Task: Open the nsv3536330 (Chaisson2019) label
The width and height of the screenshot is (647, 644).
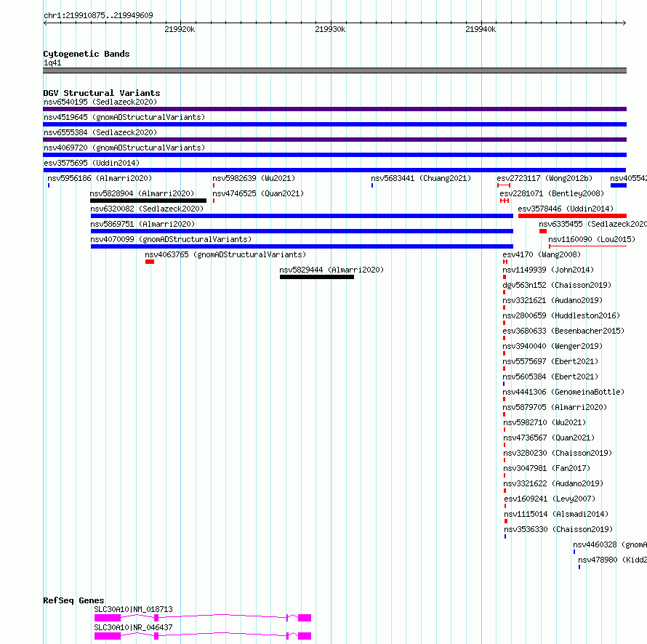Action: 558,529
